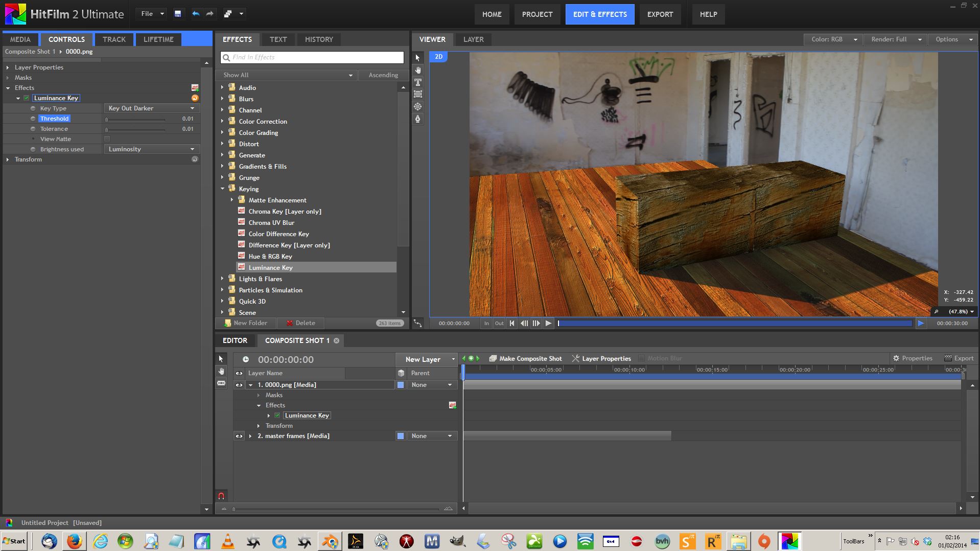
Task: Click the undo arrow icon
Action: (x=196, y=14)
